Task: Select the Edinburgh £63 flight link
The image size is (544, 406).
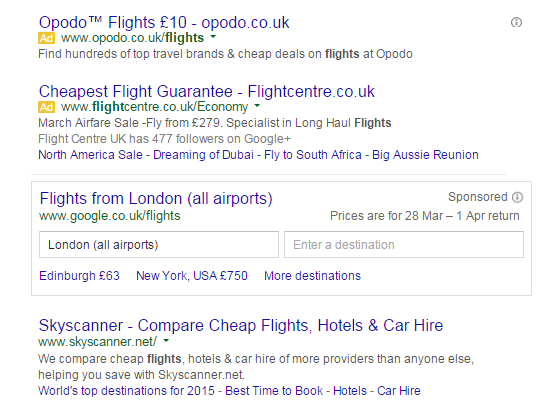Action: [x=79, y=276]
